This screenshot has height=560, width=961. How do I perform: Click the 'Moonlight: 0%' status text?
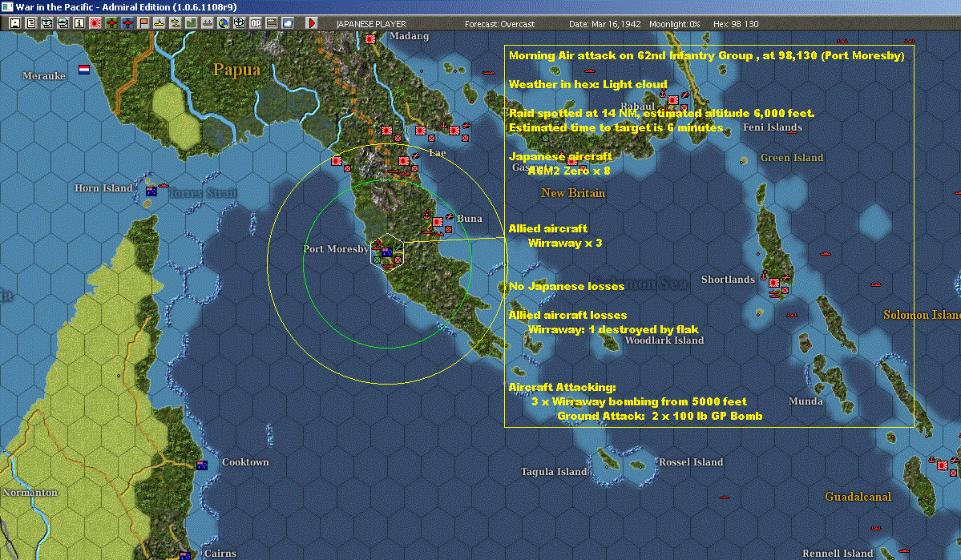pos(674,24)
